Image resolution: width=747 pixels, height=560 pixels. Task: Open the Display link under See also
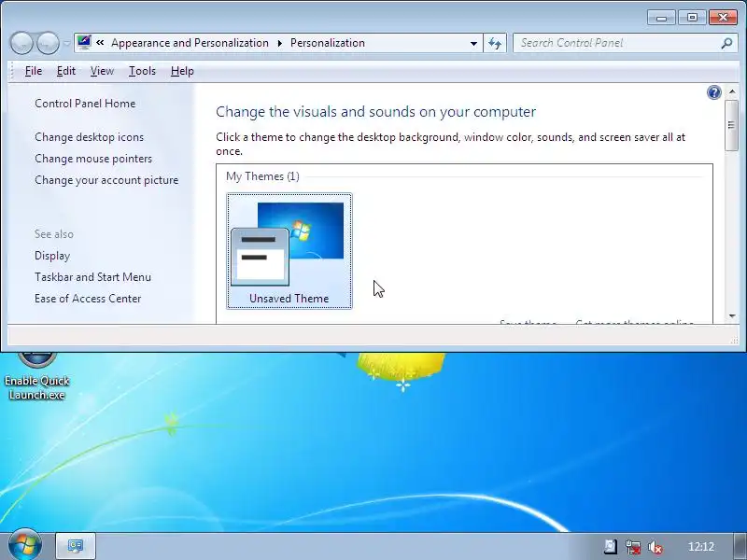pos(52,256)
